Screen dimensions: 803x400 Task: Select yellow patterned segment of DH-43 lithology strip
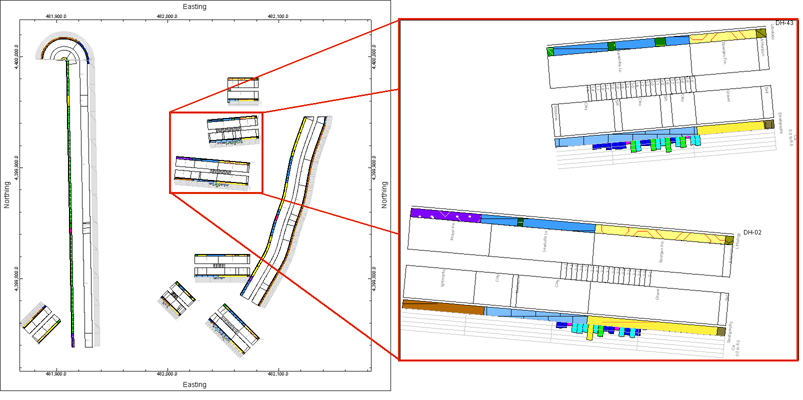click(723, 35)
